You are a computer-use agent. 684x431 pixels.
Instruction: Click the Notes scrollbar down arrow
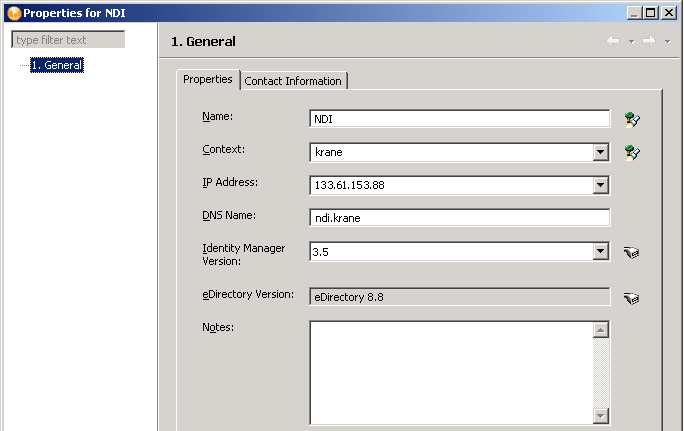[601, 416]
